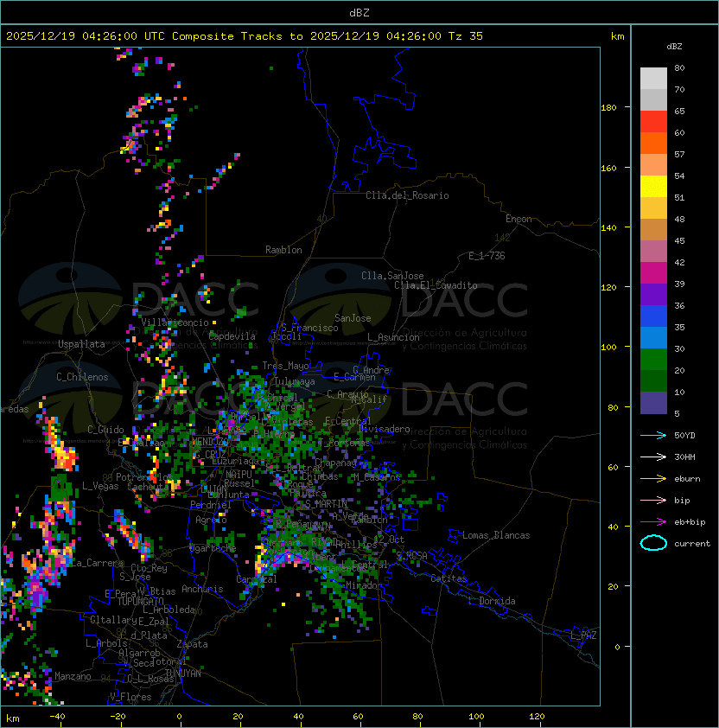Click the V_Flores label
Screen dimensions: 719x728
click(130, 697)
